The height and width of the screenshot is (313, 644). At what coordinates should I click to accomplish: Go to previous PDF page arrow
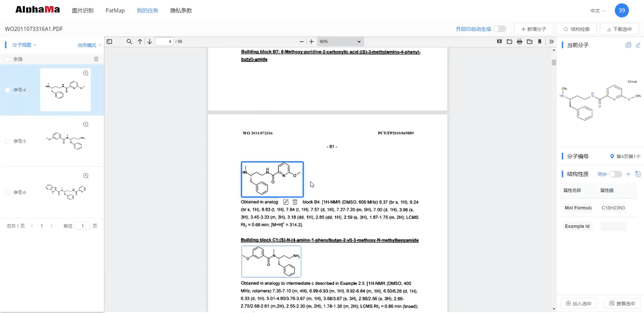(x=140, y=42)
